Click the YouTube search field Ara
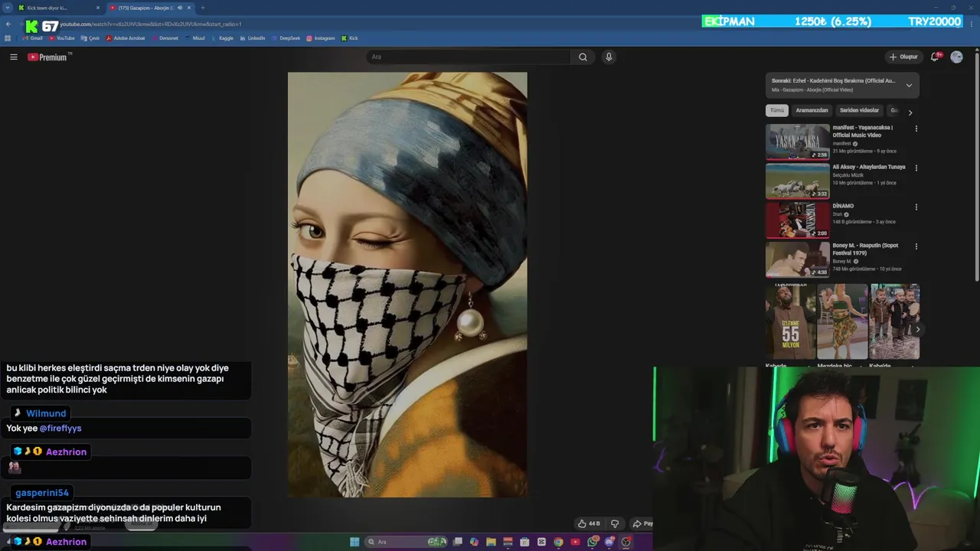The height and width of the screenshot is (551, 980). click(468, 57)
